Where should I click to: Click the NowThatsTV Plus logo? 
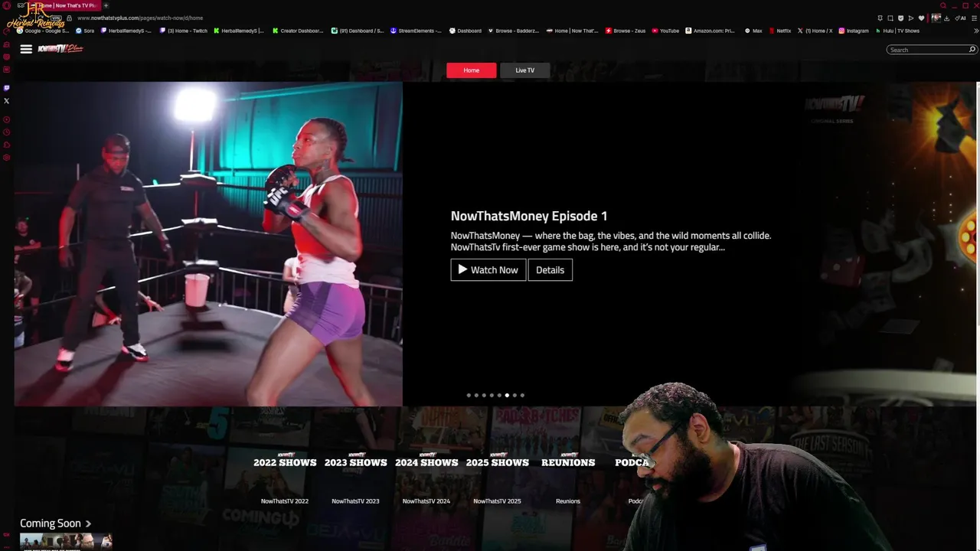click(60, 48)
